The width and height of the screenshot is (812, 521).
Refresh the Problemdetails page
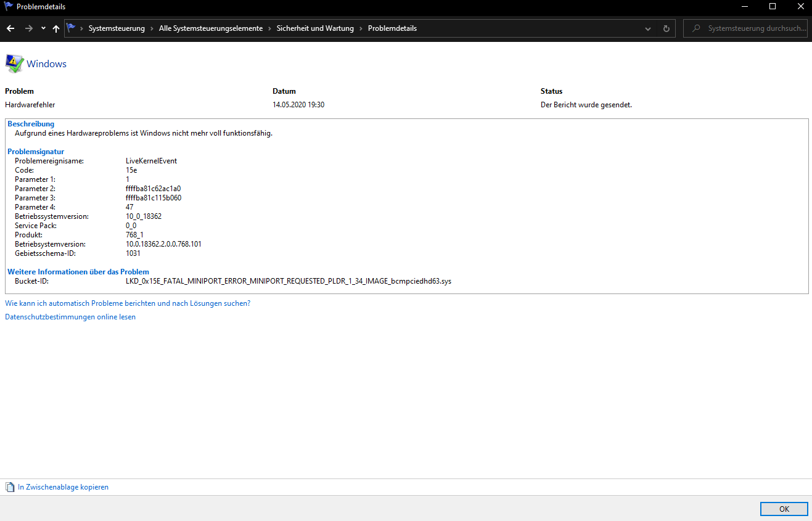[666, 28]
